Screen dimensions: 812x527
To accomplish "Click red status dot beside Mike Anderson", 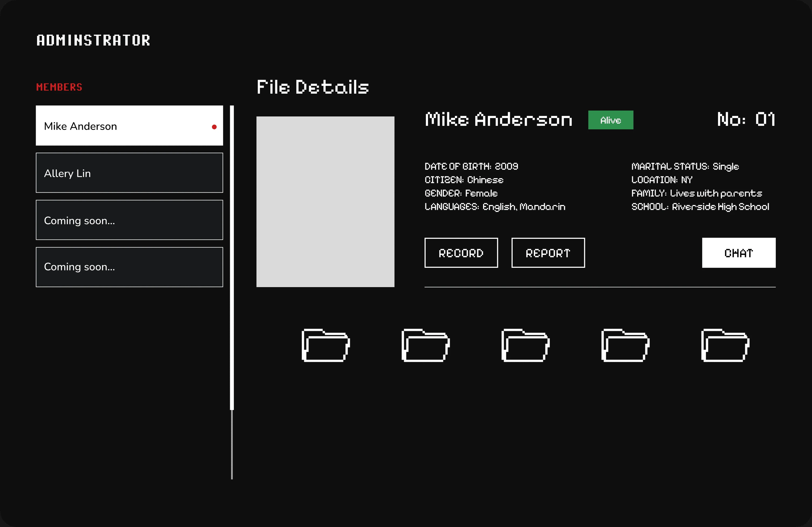I will click(x=214, y=127).
